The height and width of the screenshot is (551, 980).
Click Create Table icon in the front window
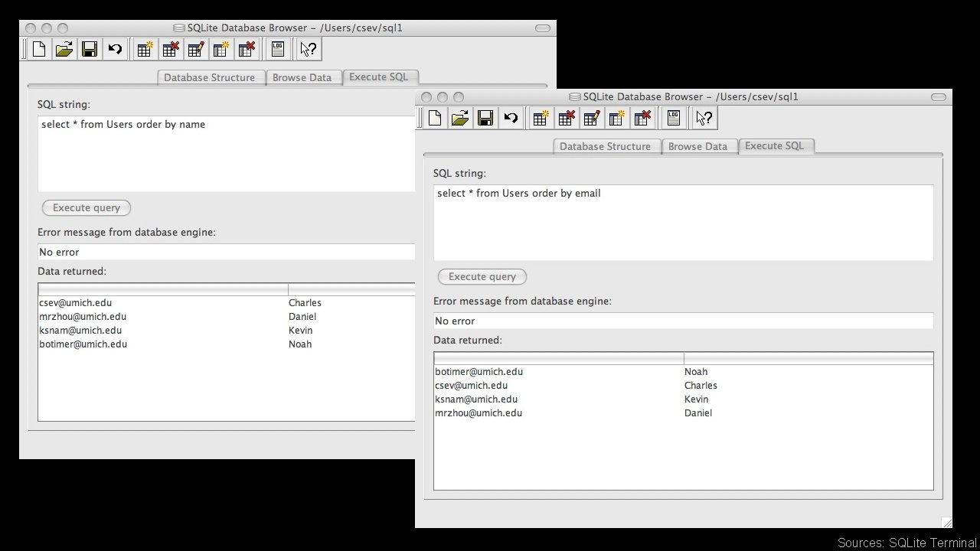click(x=540, y=118)
